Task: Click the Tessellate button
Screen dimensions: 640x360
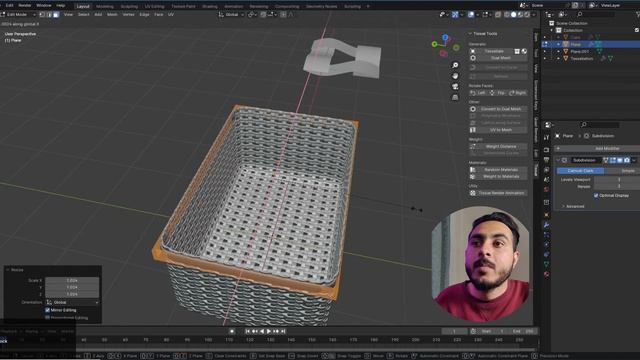Action: coord(494,51)
